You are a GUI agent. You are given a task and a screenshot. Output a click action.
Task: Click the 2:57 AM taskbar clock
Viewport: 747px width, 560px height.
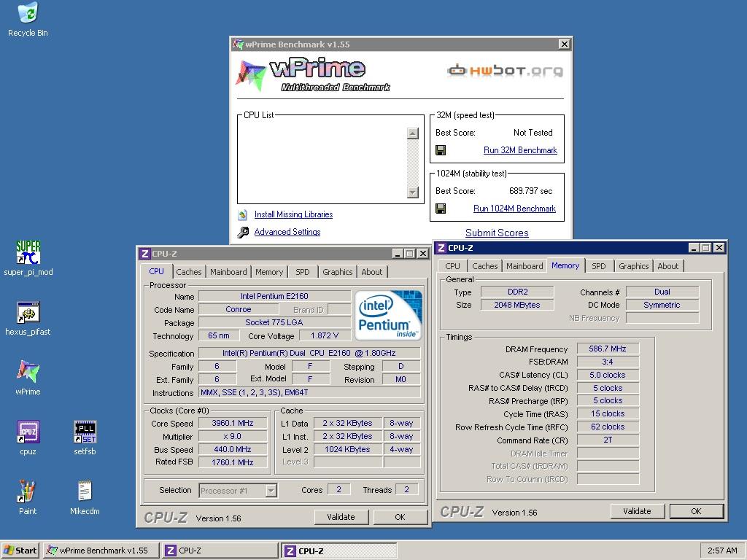722,551
